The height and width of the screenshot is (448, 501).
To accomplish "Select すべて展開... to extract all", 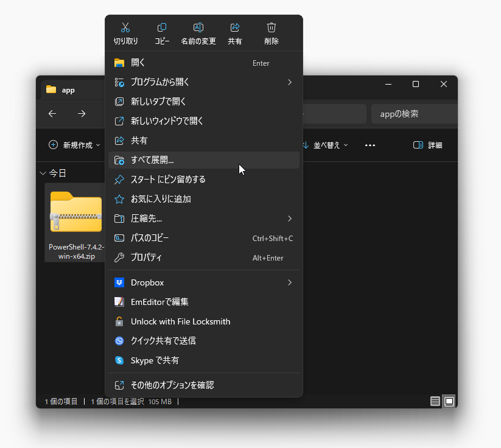I will pos(204,160).
